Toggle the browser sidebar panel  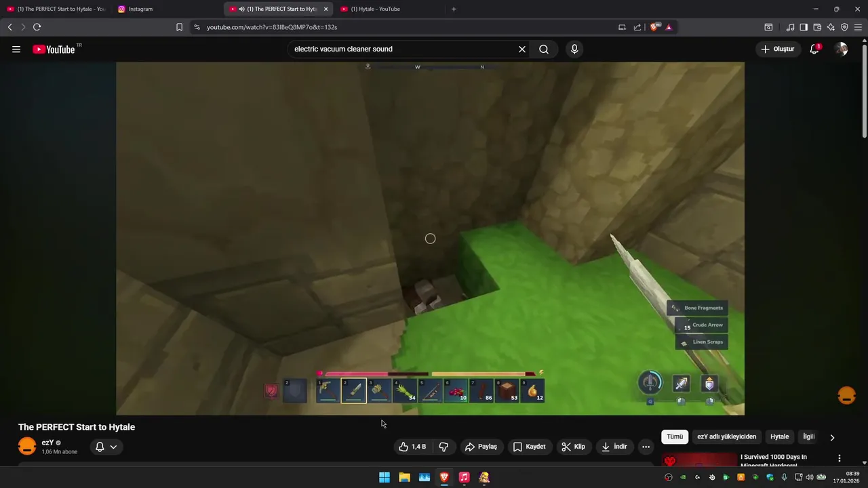[x=804, y=27]
